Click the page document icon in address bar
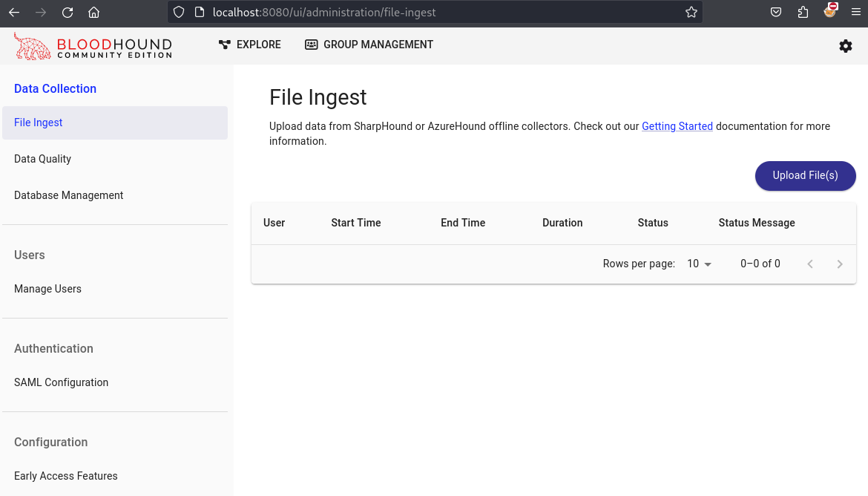The height and width of the screenshot is (496, 868). pos(200,12)
